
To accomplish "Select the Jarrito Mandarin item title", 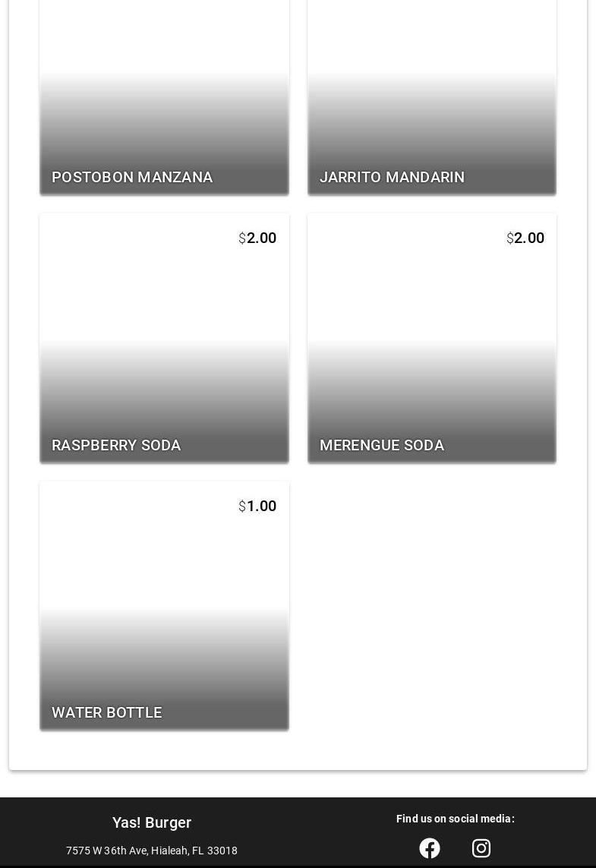I will (x=392, y=177).
